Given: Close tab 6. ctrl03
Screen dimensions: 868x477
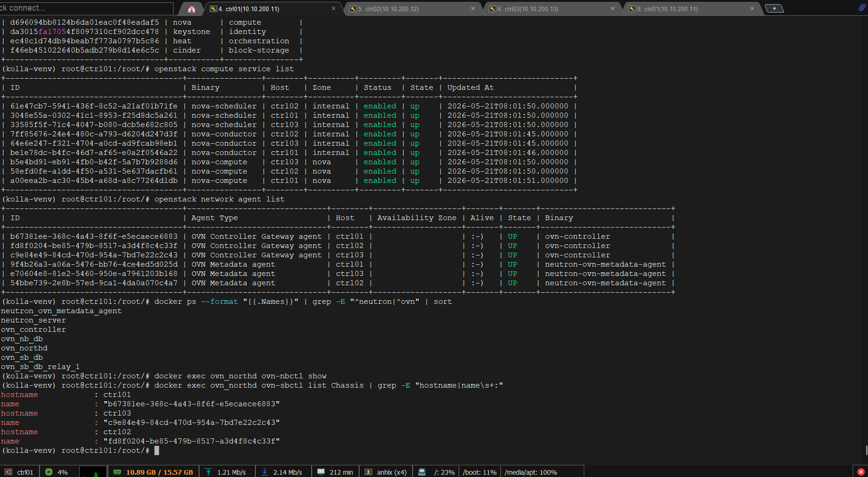Looking at the screenshot, I should [x=613, y=9].
